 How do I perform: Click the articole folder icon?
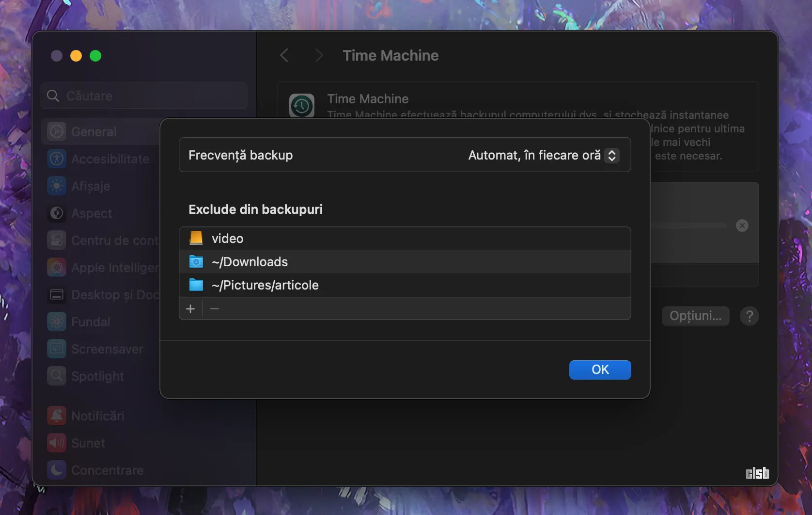(196, 285)
